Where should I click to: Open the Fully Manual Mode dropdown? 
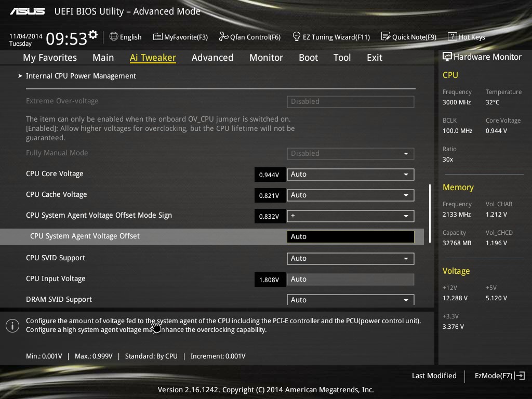pyautogui.click(x=351, y=153)
